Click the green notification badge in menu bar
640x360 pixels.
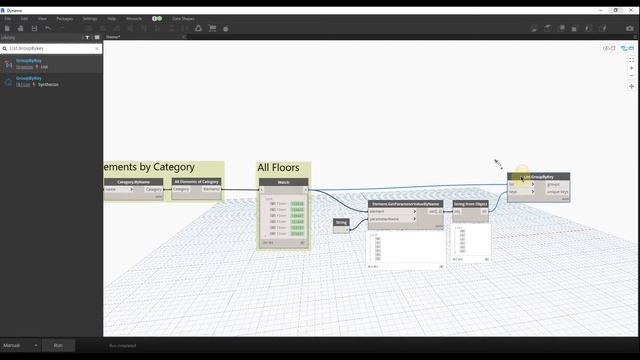157,19
